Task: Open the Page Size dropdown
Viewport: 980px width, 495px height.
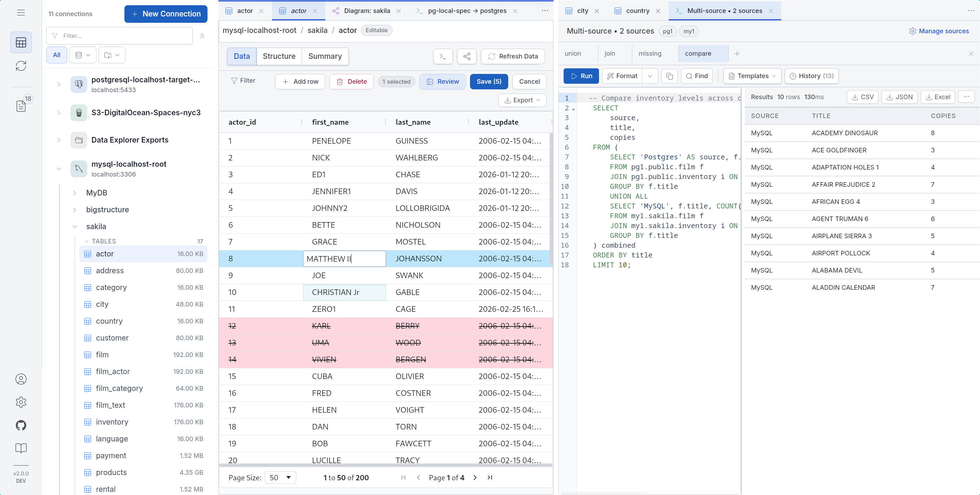Action: pyautogui.click(x=280, y=477)
